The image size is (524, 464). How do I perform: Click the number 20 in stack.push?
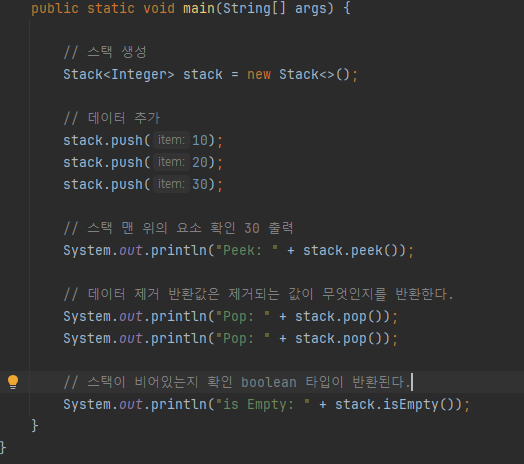(200, 162)
